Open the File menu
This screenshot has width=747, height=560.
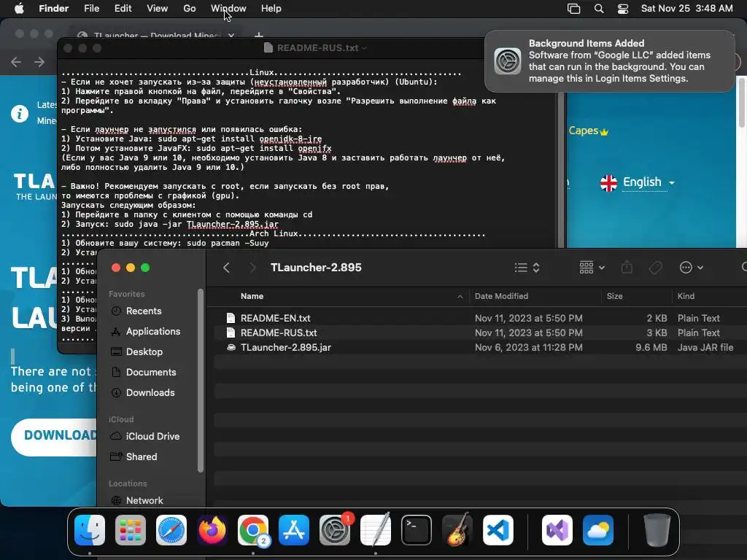(x=91, y=9)
